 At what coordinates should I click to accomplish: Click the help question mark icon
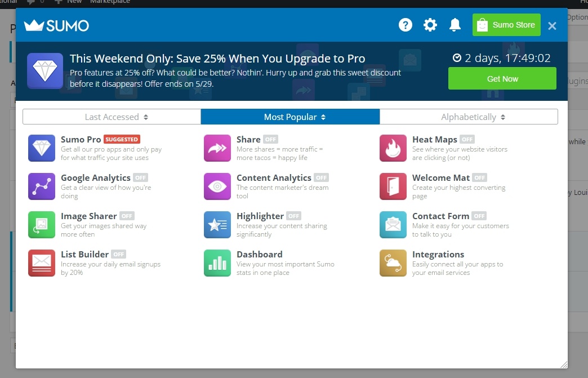(x=406, y=25)
